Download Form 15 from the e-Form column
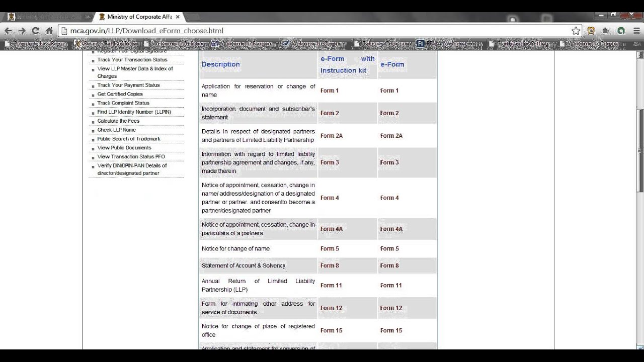The image size is (644, 362). coord(391,331)
